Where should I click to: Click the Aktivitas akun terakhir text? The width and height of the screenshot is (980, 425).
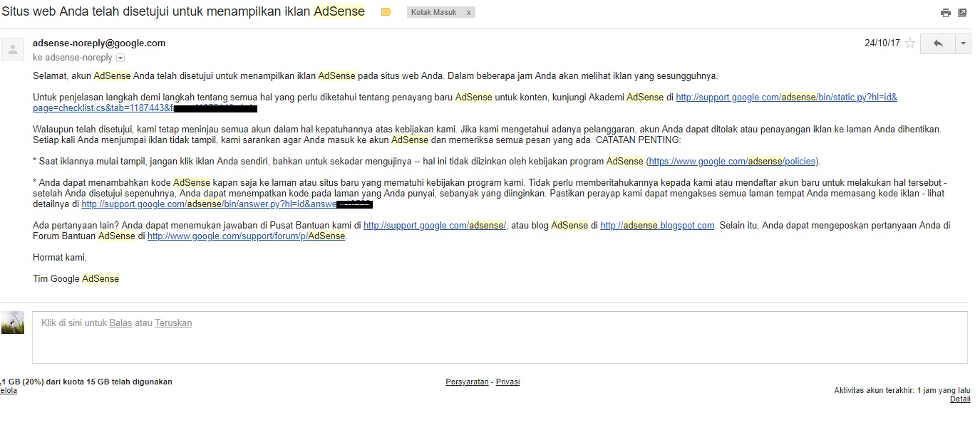point(902,390)
